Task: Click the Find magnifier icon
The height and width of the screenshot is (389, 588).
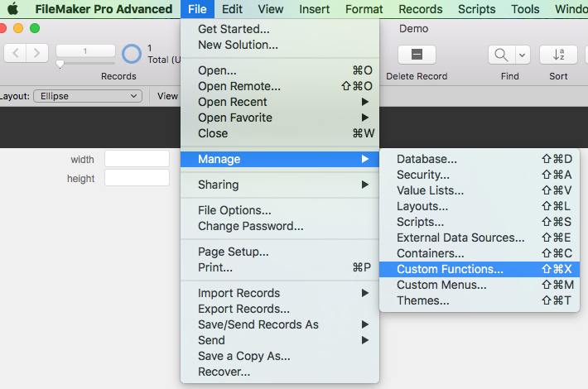Action: pyautogui.click(x=502, y=55)
